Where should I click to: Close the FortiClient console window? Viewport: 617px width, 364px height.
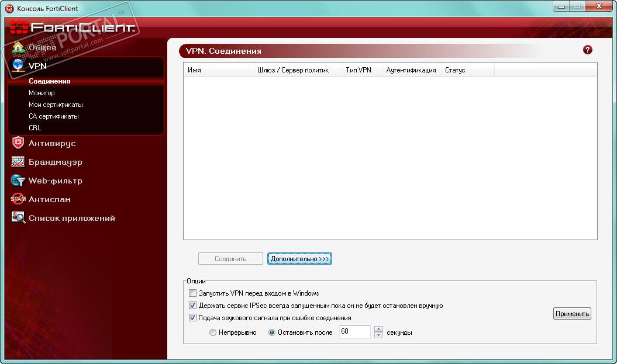599,6
